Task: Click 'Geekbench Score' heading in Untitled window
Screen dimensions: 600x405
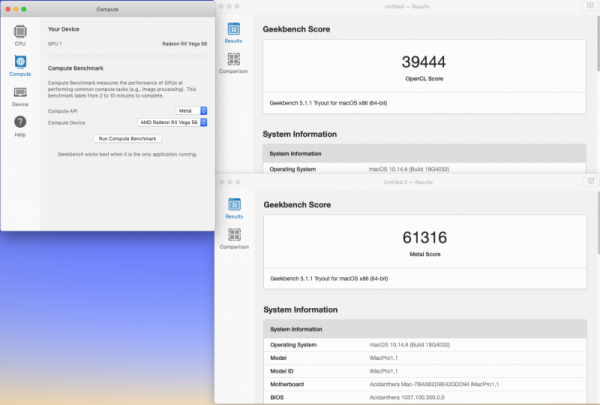Action: [x=296, y=29]
